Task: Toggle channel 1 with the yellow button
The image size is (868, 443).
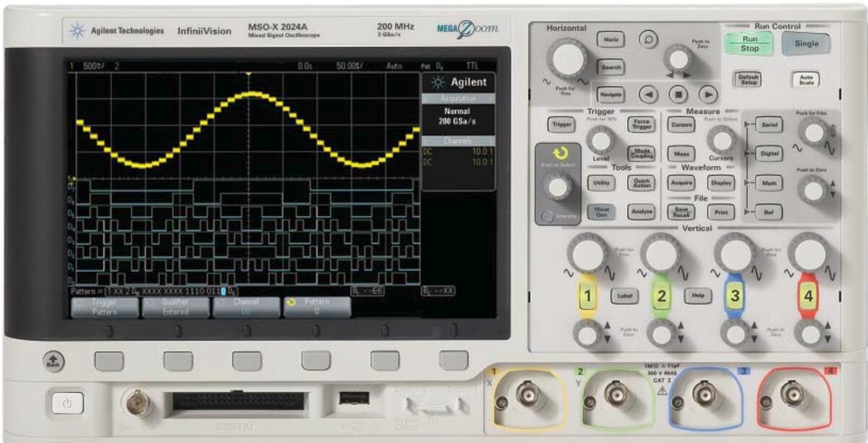Action: [x=587, y=296]
